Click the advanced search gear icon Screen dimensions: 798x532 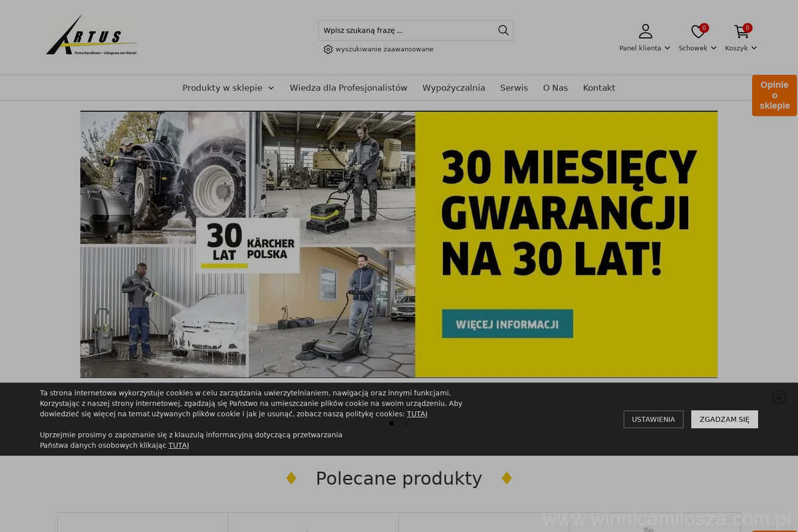pyautogui.click(x=328, y=49)
